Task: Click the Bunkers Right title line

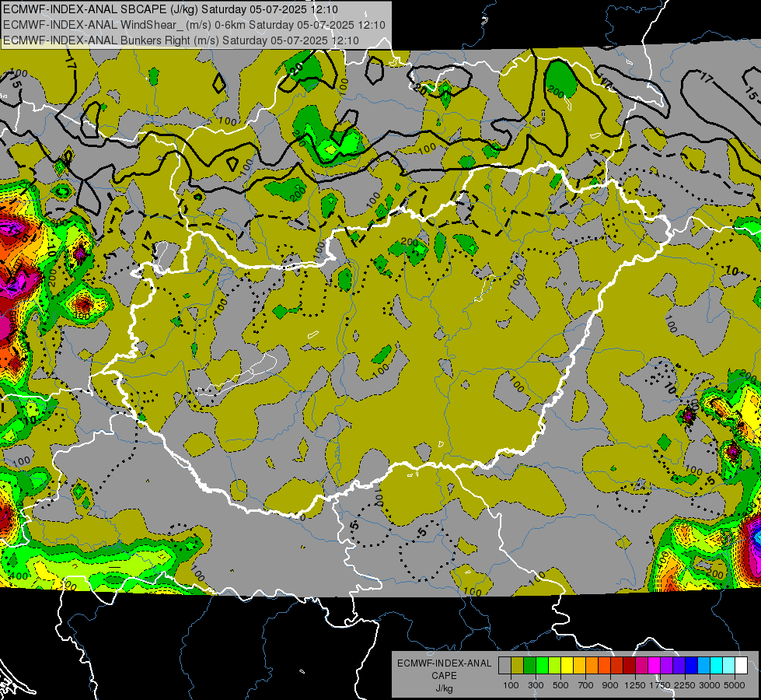Action: pos(181,40)
